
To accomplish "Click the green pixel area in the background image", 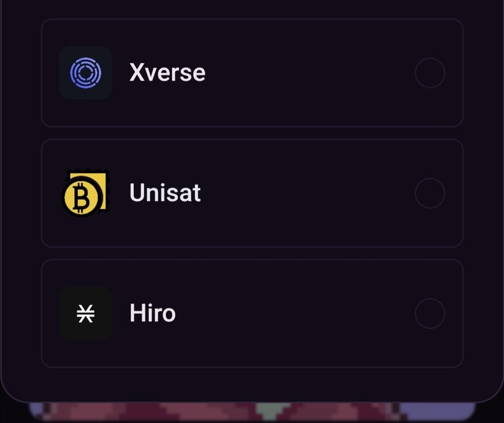I will [271, 411].
